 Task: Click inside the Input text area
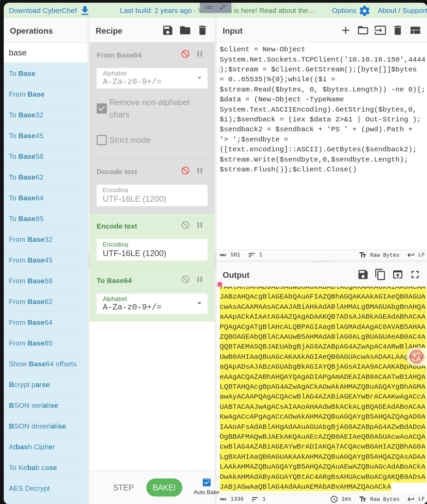322,146
